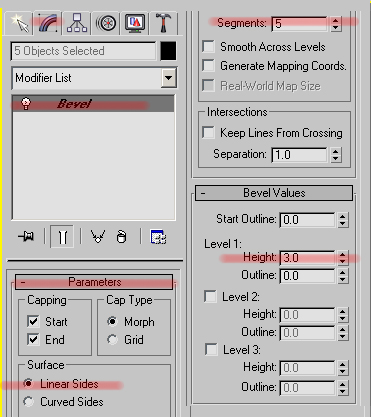Remove modifier from the stack icon
The width and height of the screenshot is (371, 417).
pyautogui.click(x=121, y=237)
